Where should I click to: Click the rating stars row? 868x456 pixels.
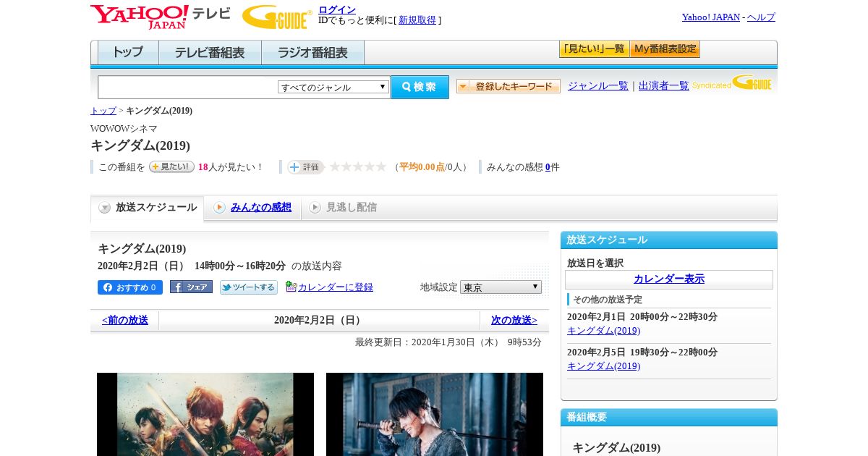click(357, 166)
